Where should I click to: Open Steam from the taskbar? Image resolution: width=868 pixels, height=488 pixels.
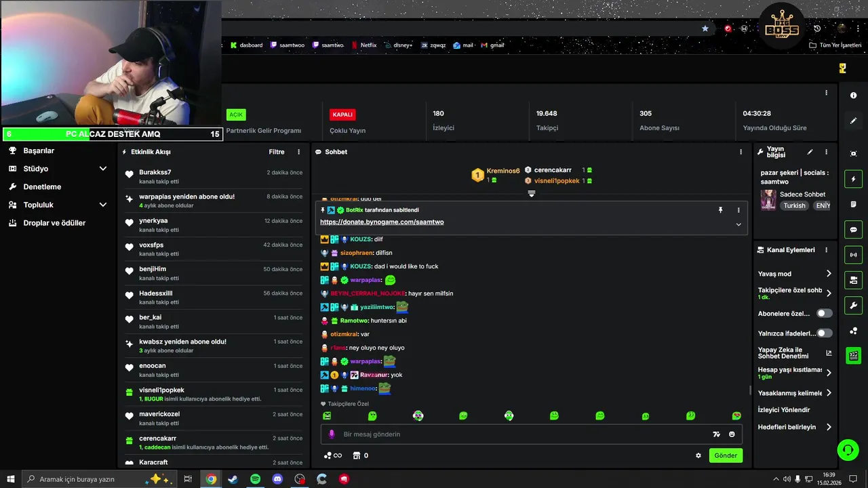[233, 479]
